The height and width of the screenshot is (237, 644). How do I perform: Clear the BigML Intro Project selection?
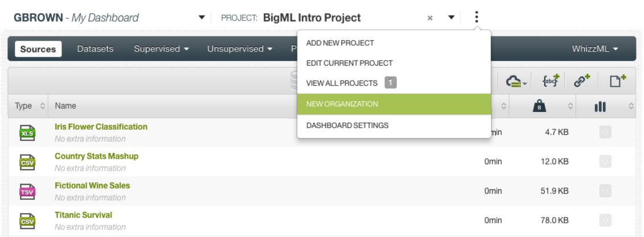tap(430, 18)
